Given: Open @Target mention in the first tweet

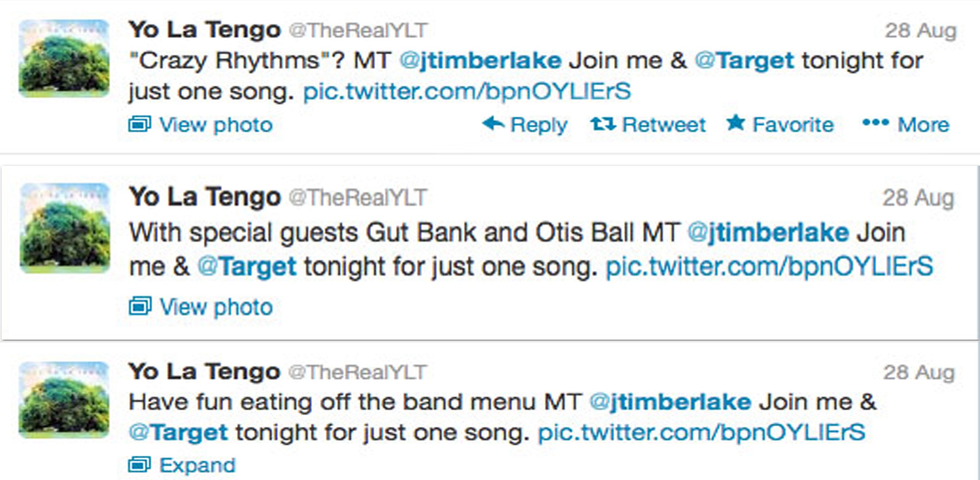Looking at the screenshot, I should coord(744,61).
